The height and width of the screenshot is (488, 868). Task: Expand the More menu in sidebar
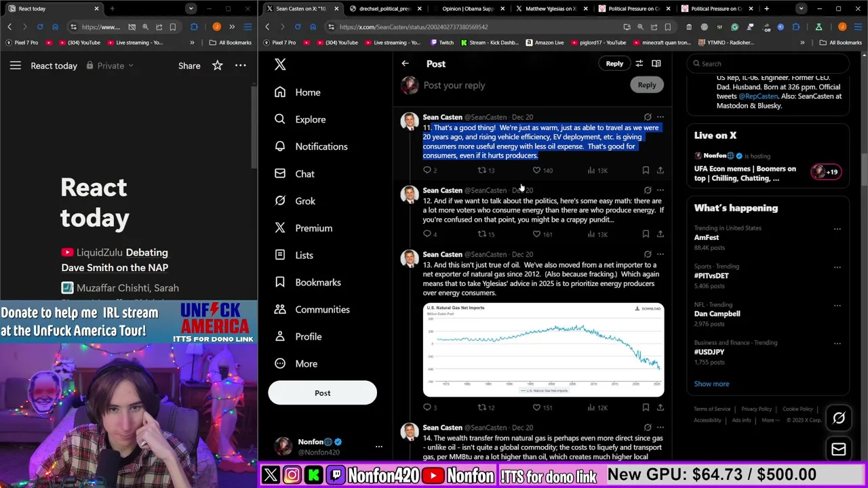[296, 363]
